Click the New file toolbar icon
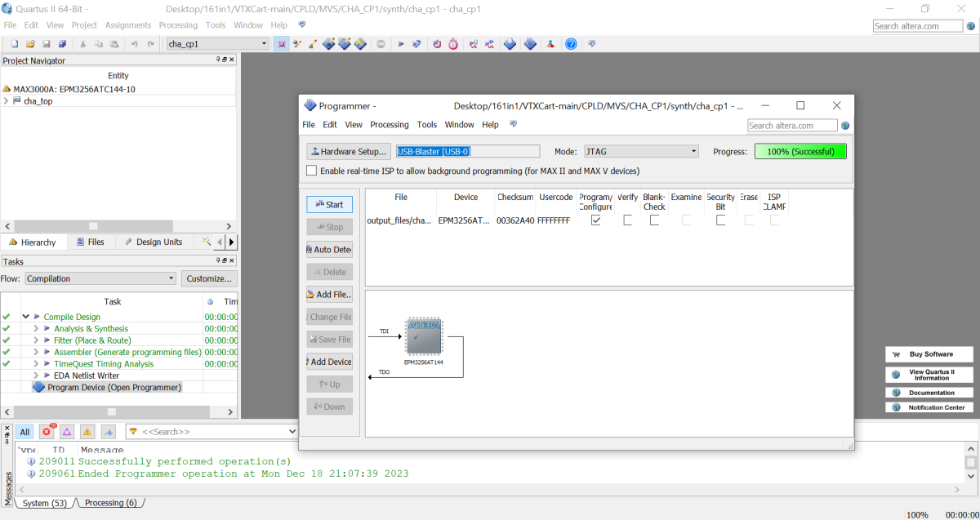Viewport: 980px width, 520px height. [x=15, y=44]
